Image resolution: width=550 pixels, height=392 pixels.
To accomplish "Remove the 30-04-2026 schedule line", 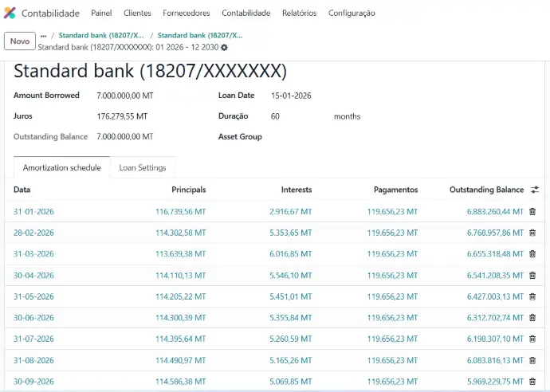I will coord(532,275).
